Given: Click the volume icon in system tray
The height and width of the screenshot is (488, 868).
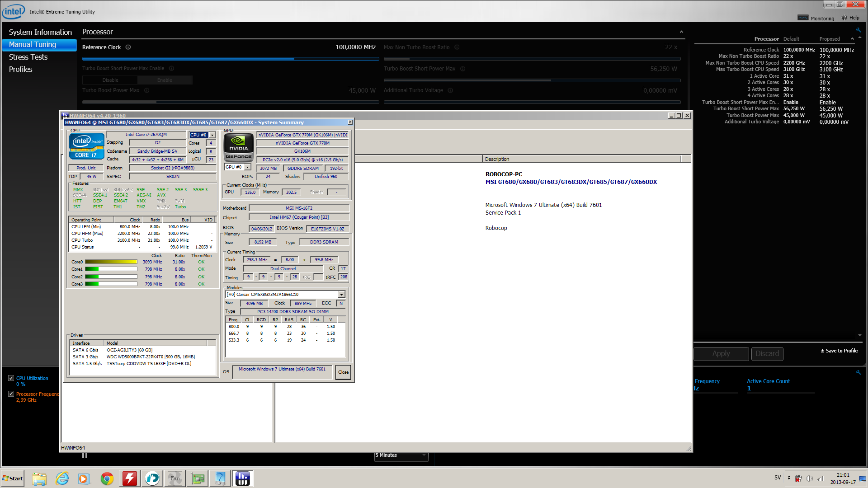Looking at the screenshot, I should pyautogui.click(x=809, y=479).
